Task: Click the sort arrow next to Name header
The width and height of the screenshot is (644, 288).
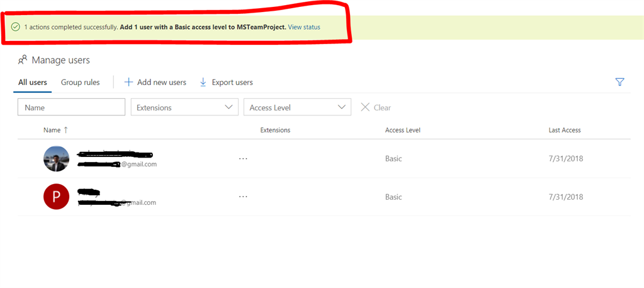Action: (x=65, y=130)
